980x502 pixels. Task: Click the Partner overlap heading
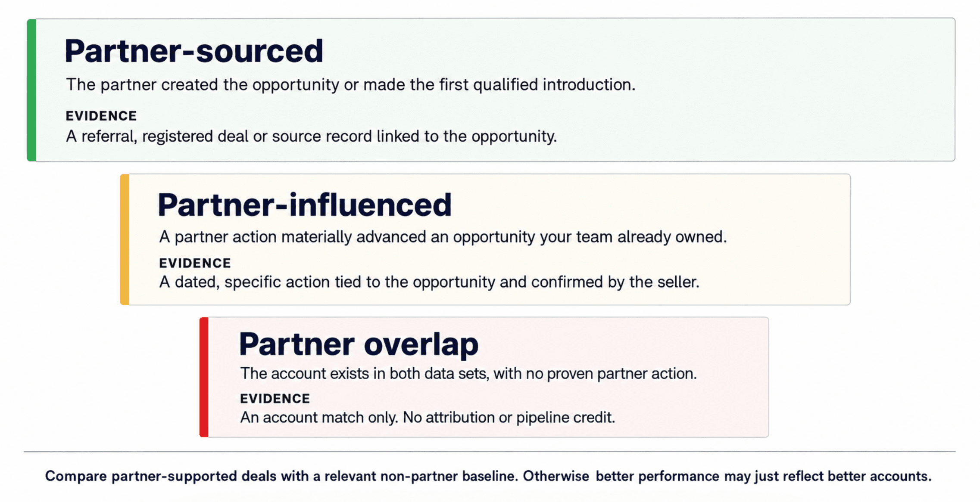coord(359,345)
